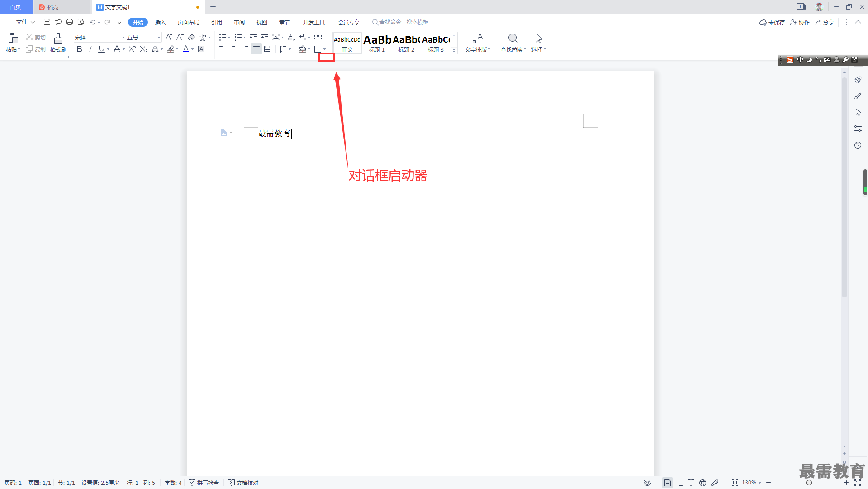Open Print Preview from quick access toolbar
The width and height of the screenshot is (868, 489).
pos(81,22)
